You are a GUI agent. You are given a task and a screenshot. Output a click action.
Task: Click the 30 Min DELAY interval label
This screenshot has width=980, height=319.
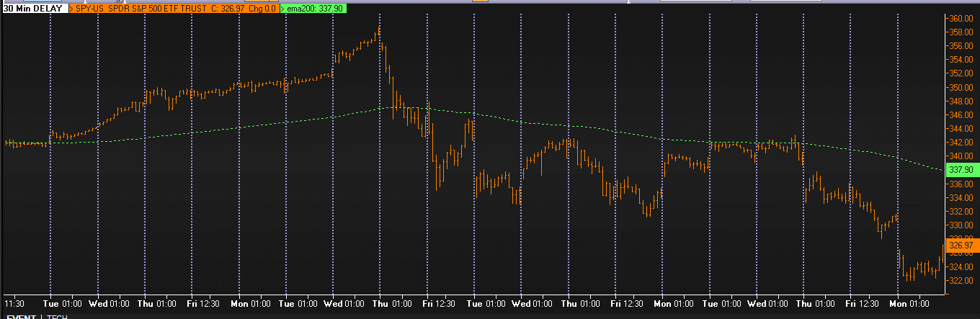pos(32,9)
